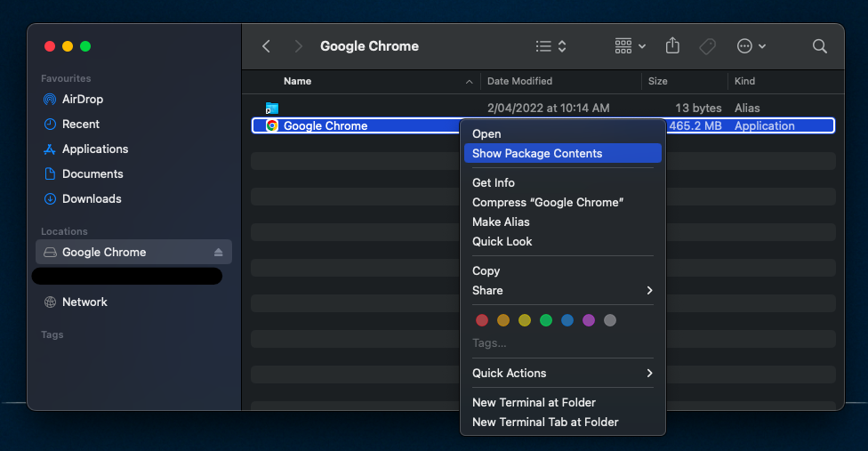
Task: Sort by the Size column header
Action: click(657, 81)
